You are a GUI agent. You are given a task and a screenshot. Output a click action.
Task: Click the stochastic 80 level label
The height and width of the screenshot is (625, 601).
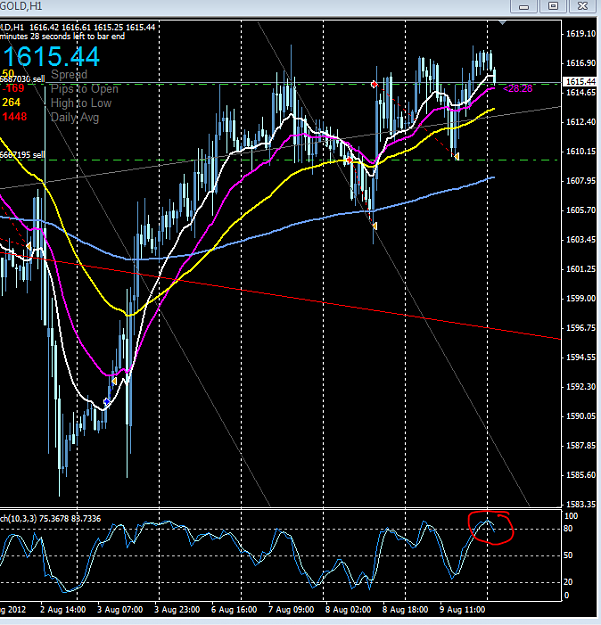click(x=568, y=529)
